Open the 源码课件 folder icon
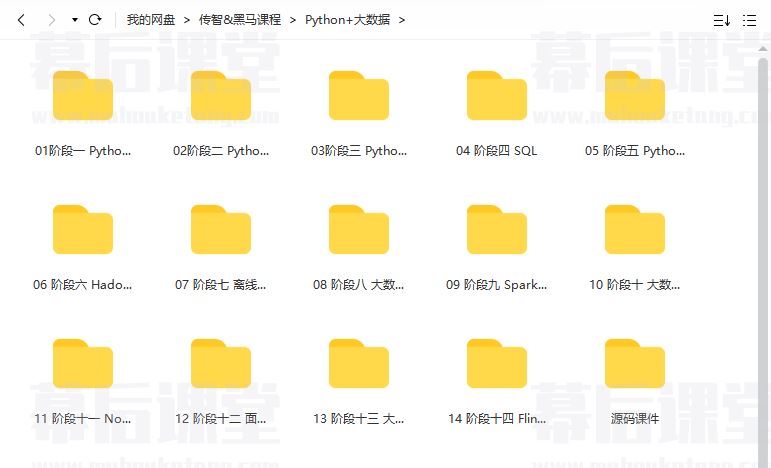This screenshot has height=468, width=771. (x=635, y=363)
